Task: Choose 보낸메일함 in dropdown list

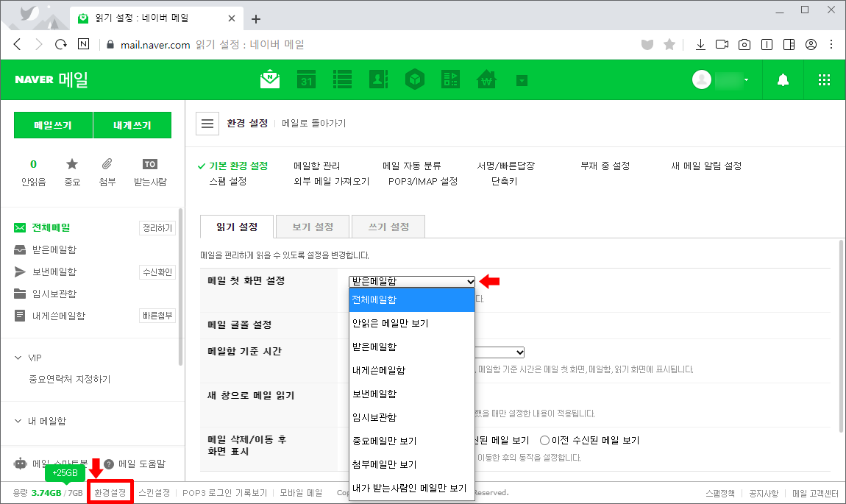Action: pos(412,394)
